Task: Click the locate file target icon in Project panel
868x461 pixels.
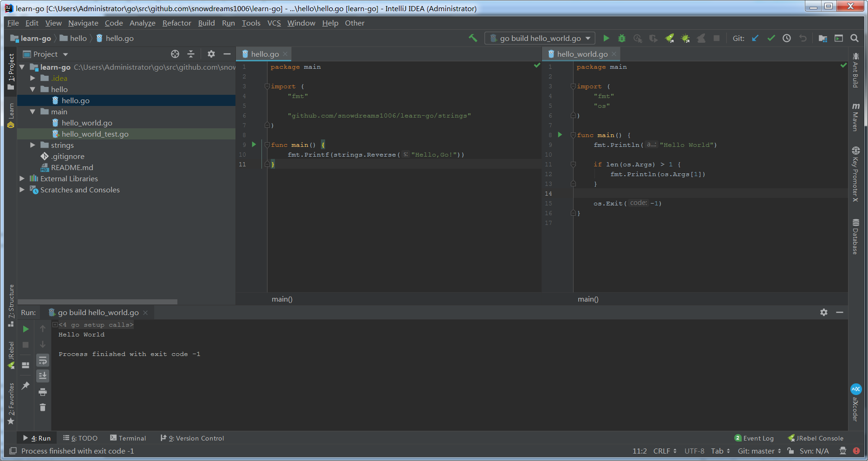Action: 175,54
